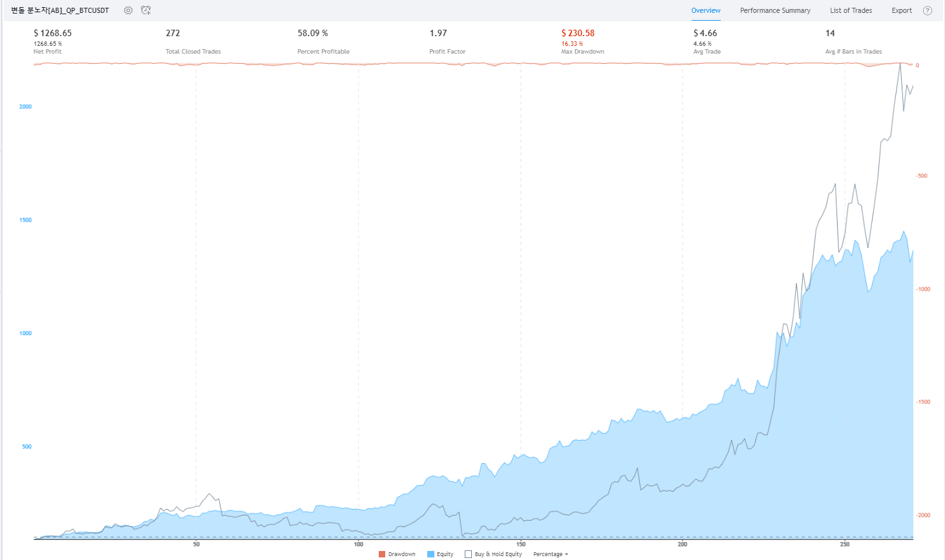The image size is (945, 560).
Task: Open help question mark icon
Action: coord(928,10)
